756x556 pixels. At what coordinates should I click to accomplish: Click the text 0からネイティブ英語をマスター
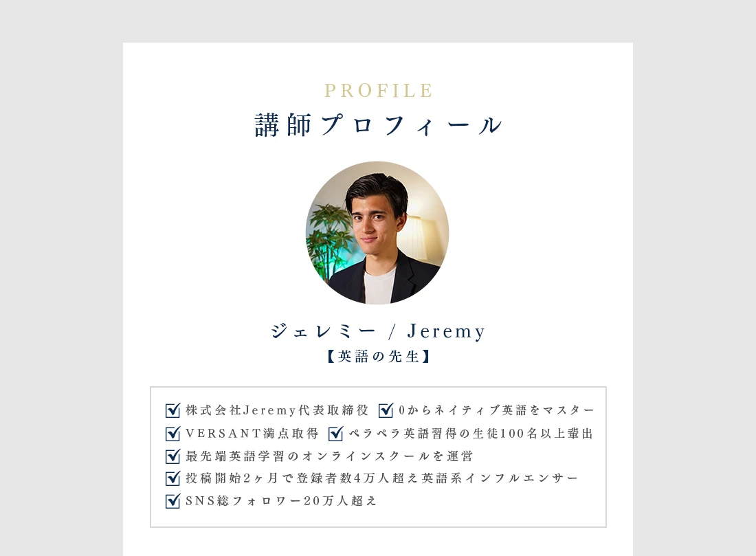click(x=497, y=410)
